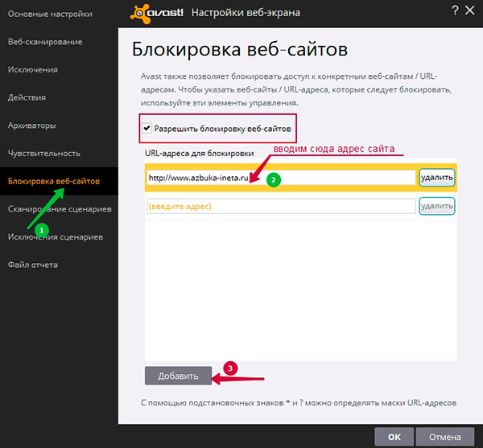Image resolution: width=483 pixels, height=448 pixels.
Task: Click the "Добавить" button
Action: (x=178, y=376)
